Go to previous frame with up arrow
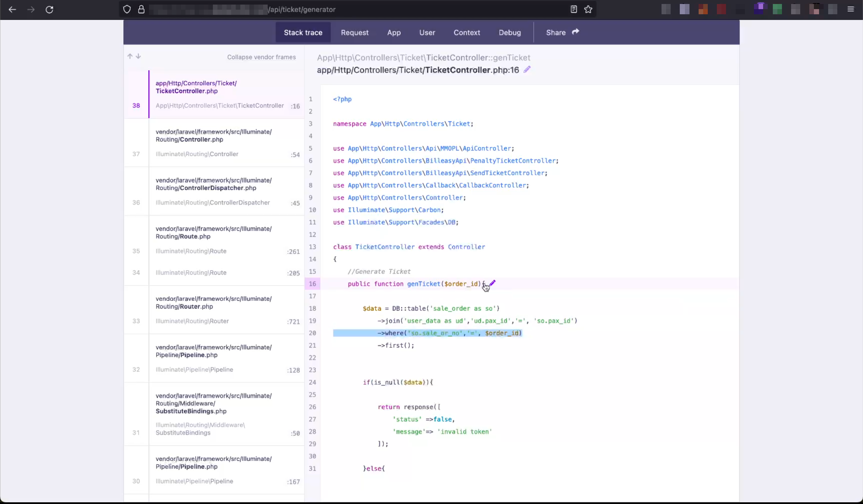The width and height of the screenshot is (863, 504). tap(130, 56)
